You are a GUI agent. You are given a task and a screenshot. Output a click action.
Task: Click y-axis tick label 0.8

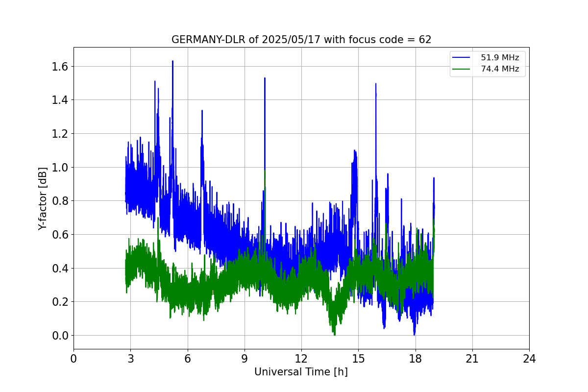click(60, 201)
